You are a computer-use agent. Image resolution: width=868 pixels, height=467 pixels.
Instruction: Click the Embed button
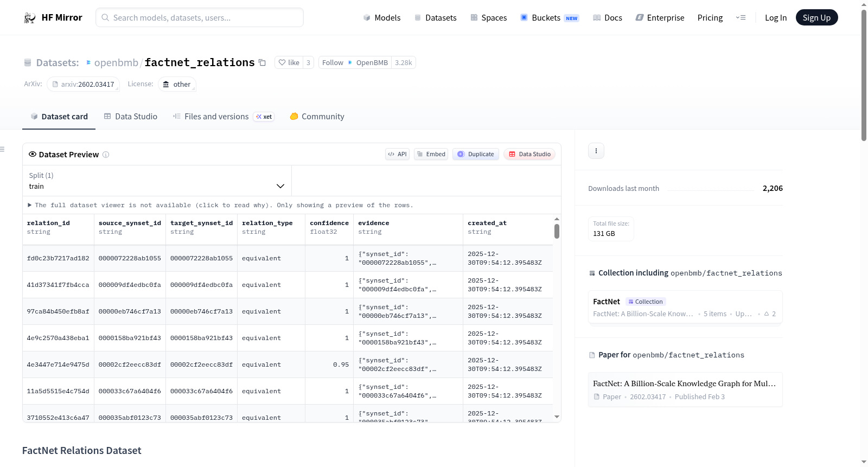(x=431, y=154)
